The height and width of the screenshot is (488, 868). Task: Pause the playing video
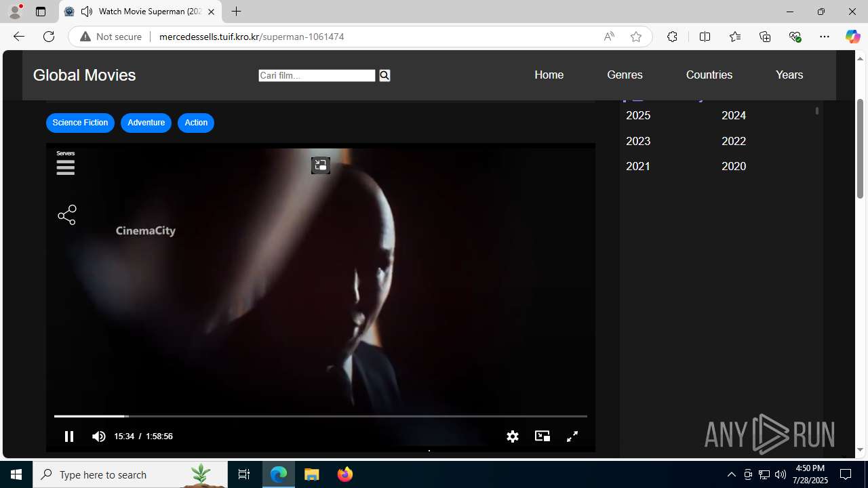[68, 436]
